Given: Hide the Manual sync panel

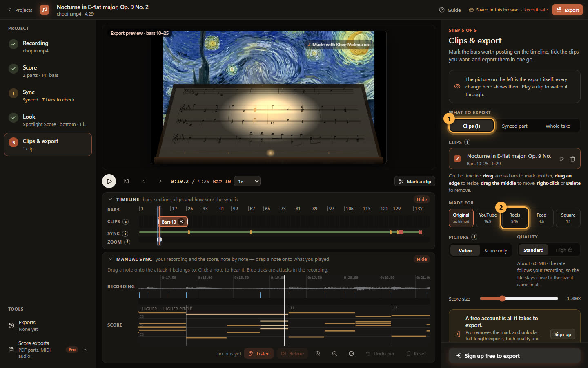Looking at the screenshot, I should pyautogui.click(x=422, y=259).
